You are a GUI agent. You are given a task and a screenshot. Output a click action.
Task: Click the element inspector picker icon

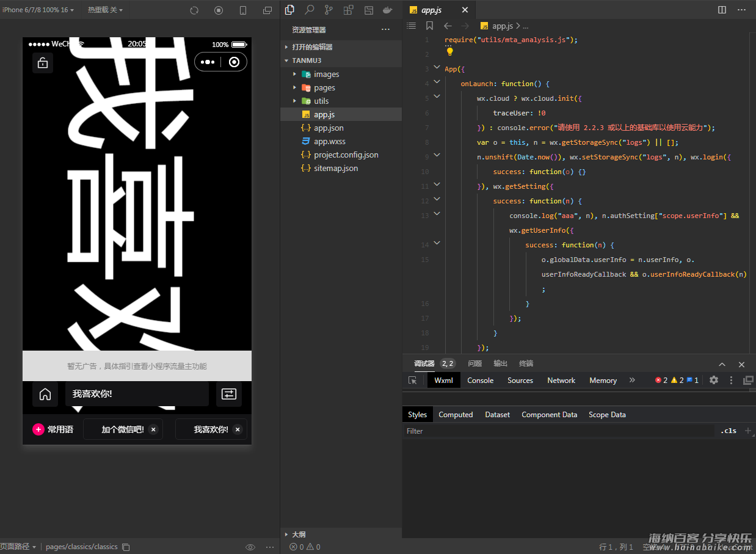tap(413, 380)
